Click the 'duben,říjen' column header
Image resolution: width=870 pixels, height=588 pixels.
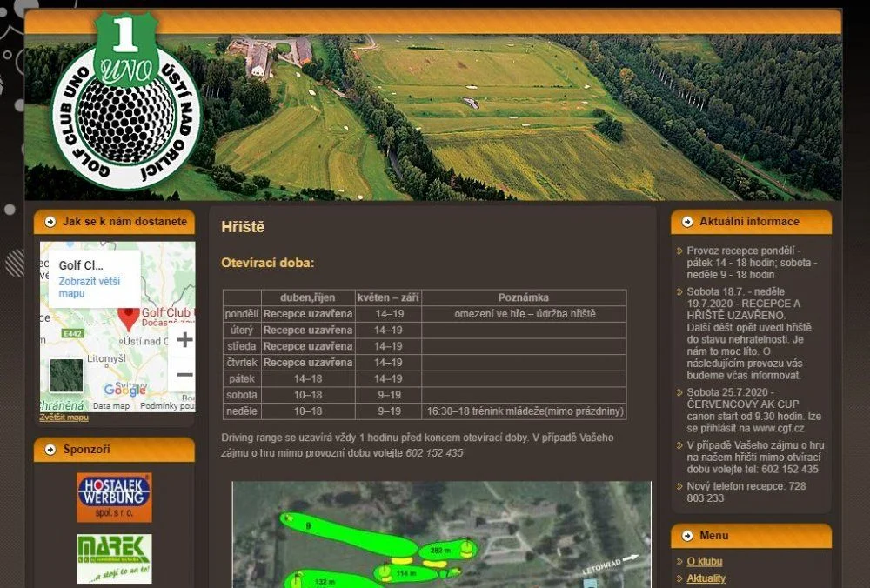pyautogui.click(x=308, y=297)
